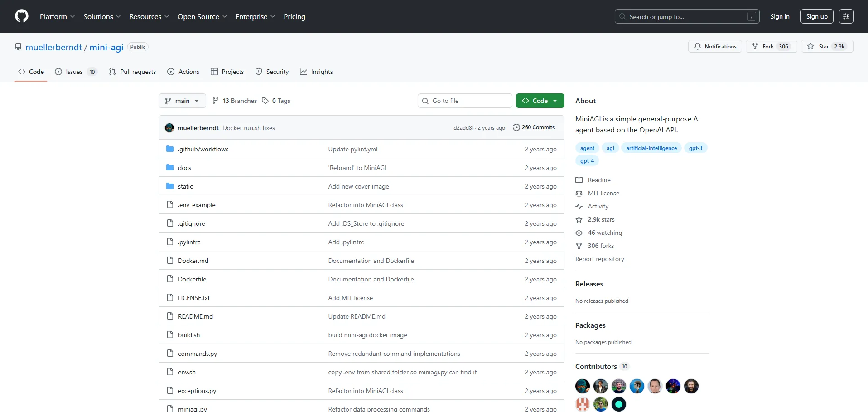Screen dimensions: 868x412
Task: Open the Pull requests tab
Action: pos(132,72)
